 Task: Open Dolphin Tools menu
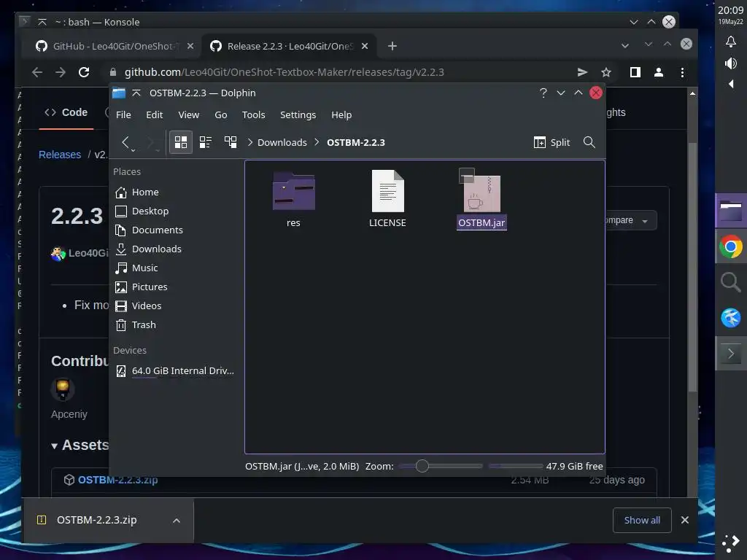click(x=253, y=114)
